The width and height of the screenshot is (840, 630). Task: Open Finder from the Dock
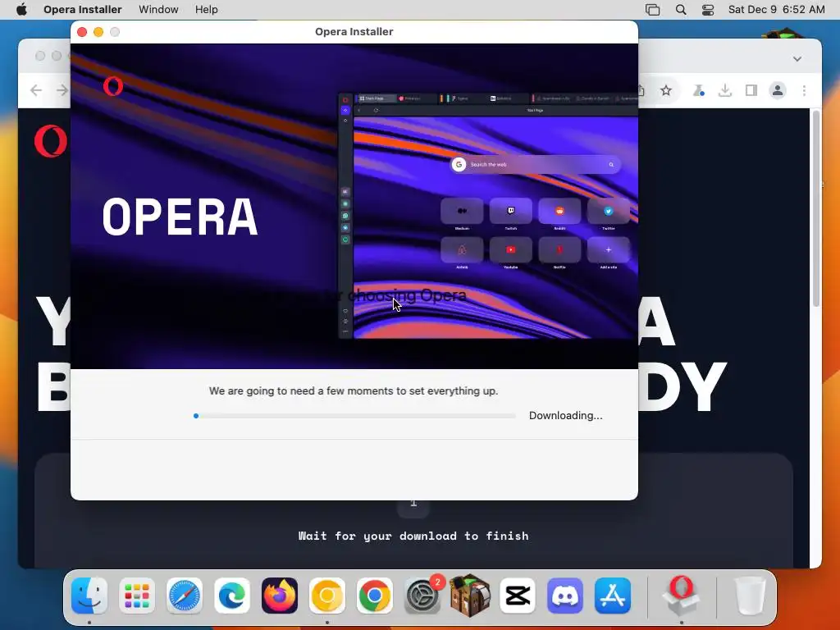pos(89,596)
